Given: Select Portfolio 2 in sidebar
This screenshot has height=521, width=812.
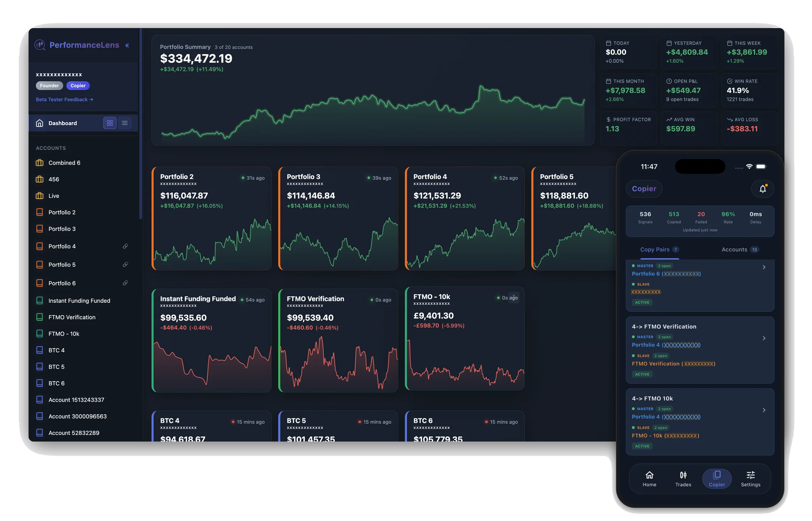Looking at the screenshot, I should [62, 212].
